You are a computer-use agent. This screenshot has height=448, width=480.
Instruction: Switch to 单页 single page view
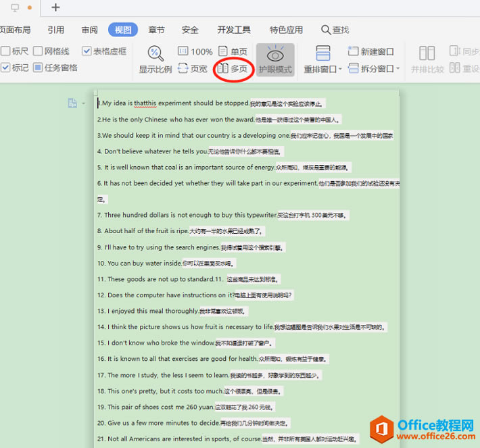click(x=233, y=51)
